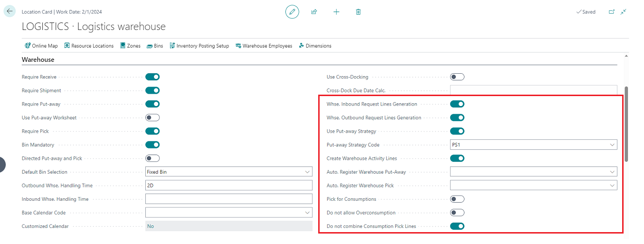This screenshot has height=244, width=644.
Task: Open the Online Map action
Action: pyautogui.click(x=41, y=46)
